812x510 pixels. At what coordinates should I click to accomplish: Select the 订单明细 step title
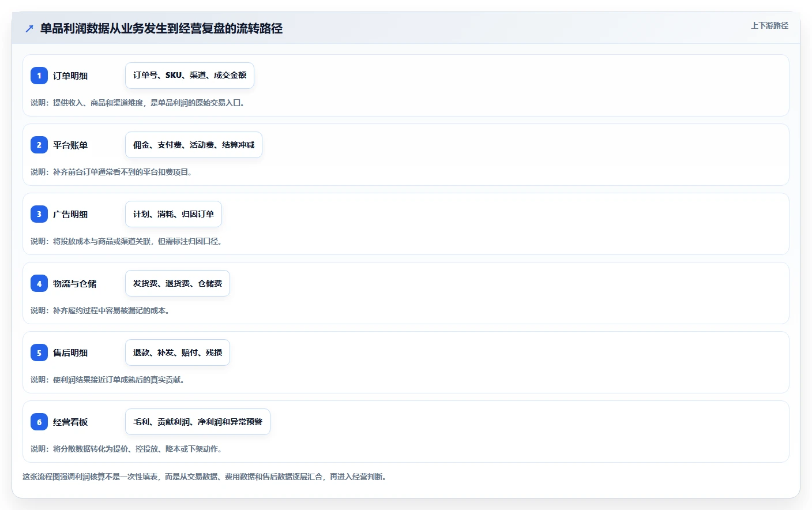coord(70,76)
